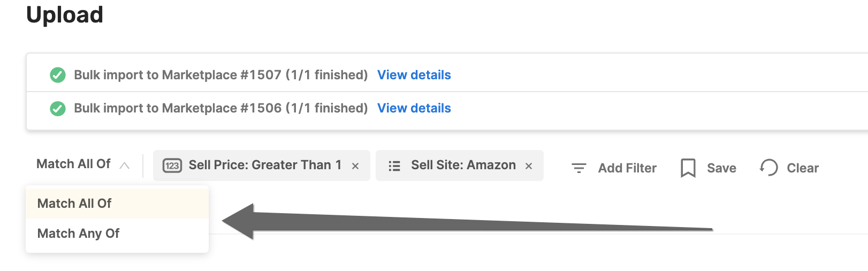Click the Add Filter lines icon

coord(579,168)
